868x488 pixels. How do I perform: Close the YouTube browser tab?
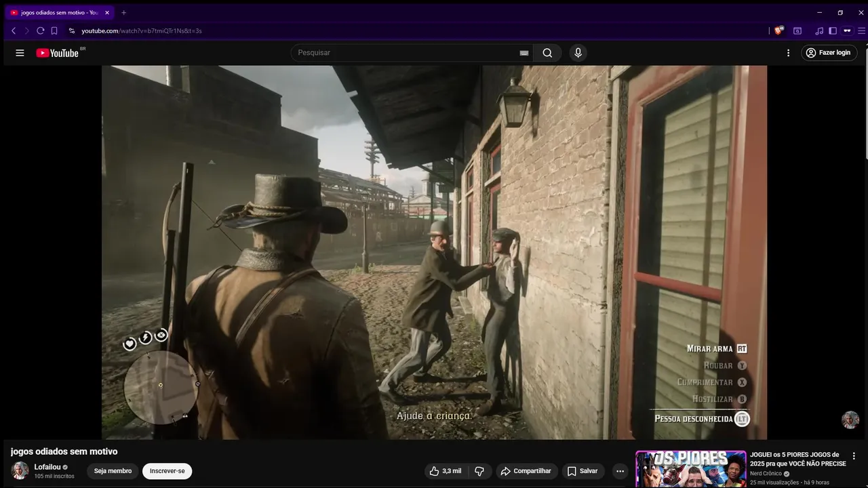pos(107,12)
